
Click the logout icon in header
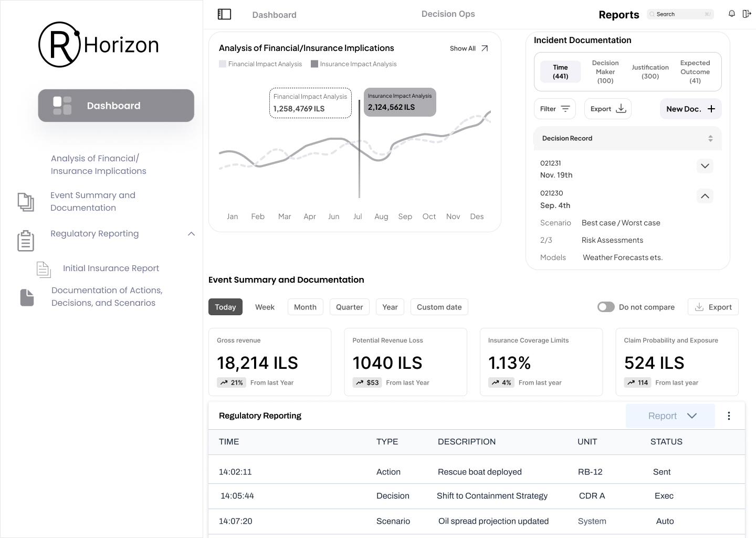point(747,14)
